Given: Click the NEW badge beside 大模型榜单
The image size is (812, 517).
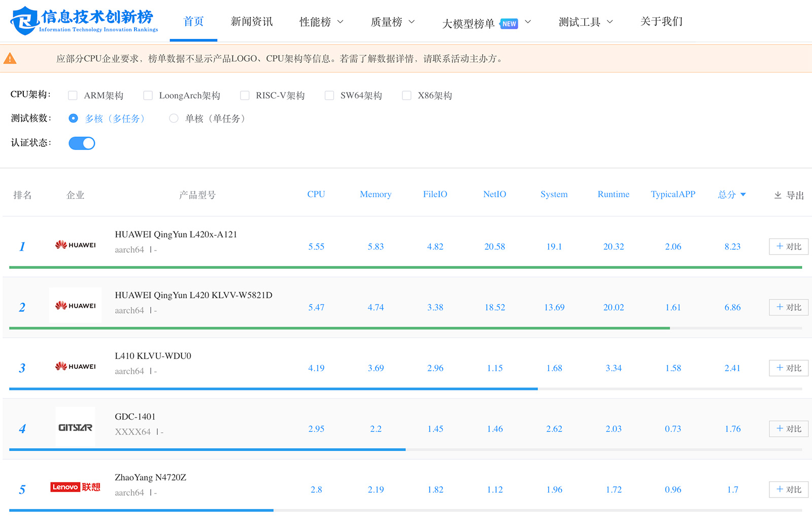Looking at the screenshot, I should 509,24.
